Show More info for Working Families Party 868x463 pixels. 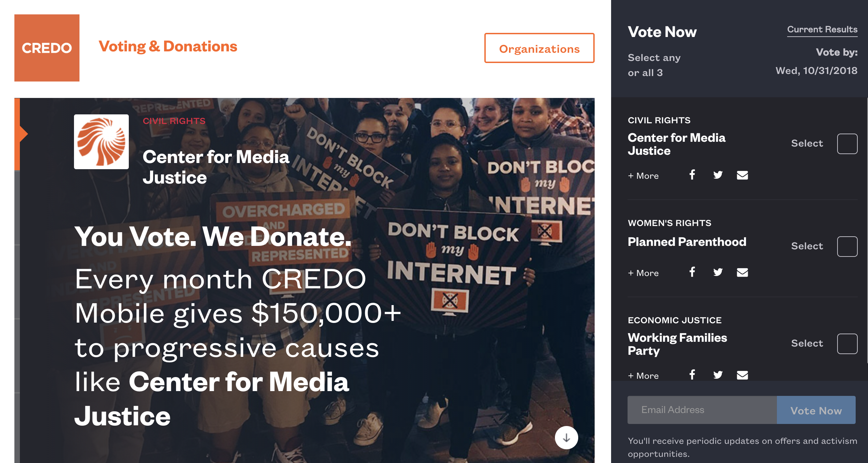point(643,376)
